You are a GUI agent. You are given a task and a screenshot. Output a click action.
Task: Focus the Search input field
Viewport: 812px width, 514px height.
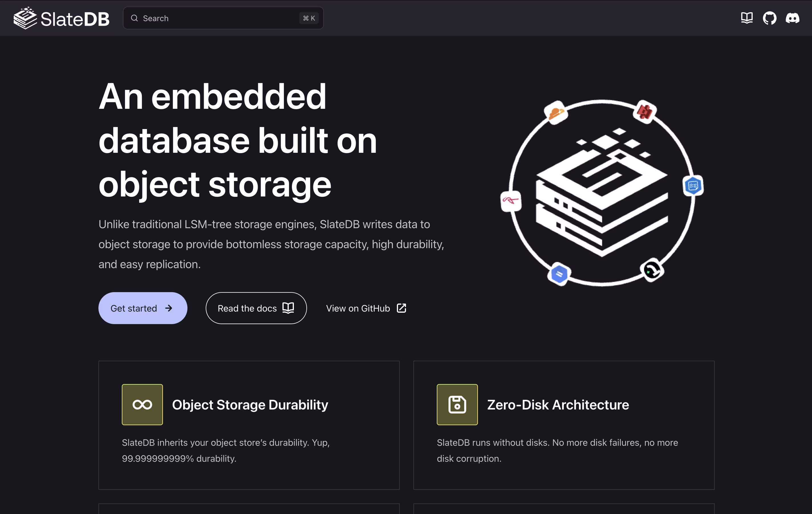[x=223, y=18]
